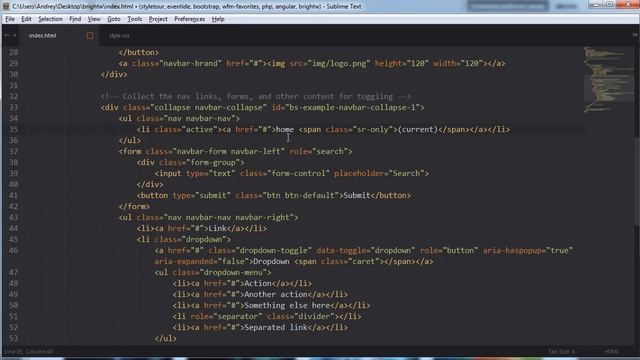Image resolution: width=640 pixels, height=360 pixels.
Task: Click 'navbar-form navbar-left' class on line 37
Action: point(228,151)
